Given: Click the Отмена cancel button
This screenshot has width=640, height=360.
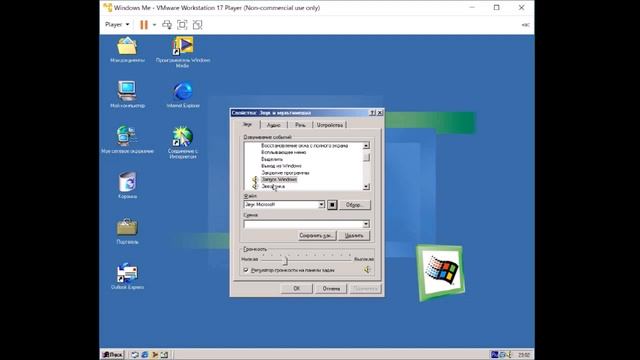Looking at the screenshot, I should (x=331, y=289).
